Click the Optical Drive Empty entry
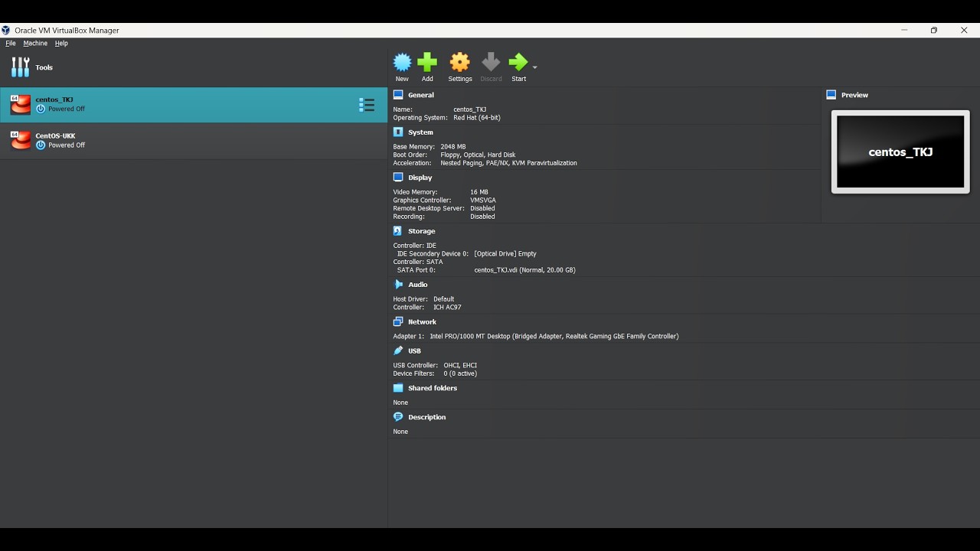Image resolution: width=980 pixels, height=551 pixels. pos(505,254)
